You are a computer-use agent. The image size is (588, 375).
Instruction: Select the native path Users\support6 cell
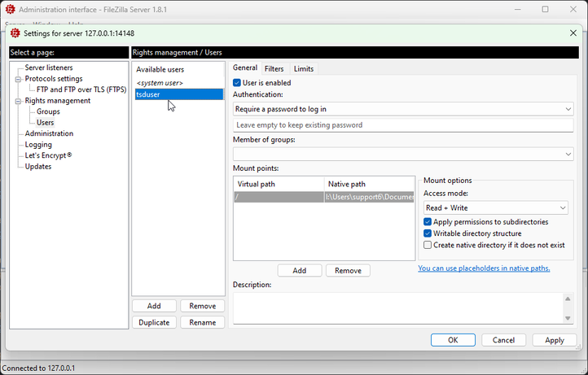tap(370, 197)
